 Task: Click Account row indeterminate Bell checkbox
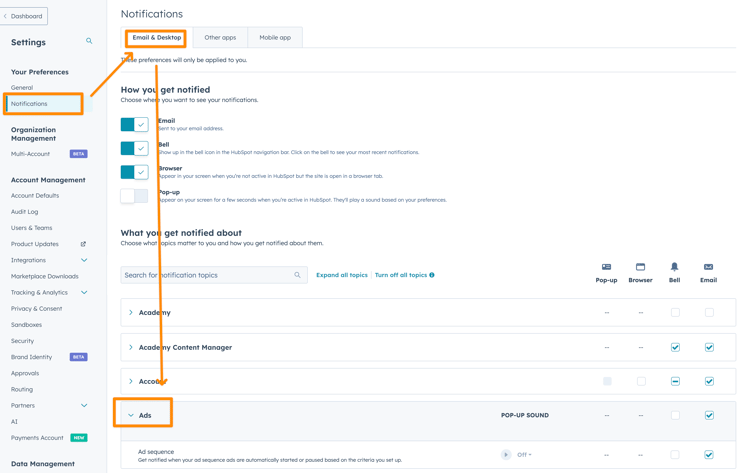click(x=675, y=381)
